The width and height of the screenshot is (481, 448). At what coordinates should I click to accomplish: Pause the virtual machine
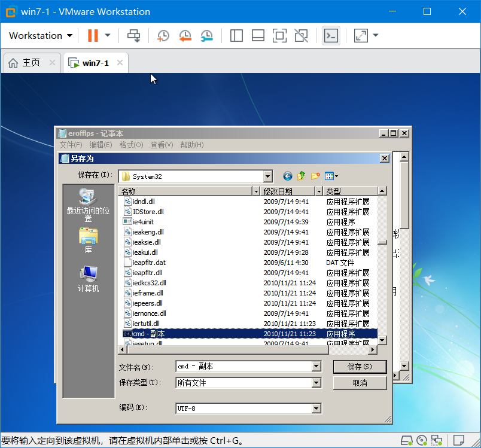93,35
